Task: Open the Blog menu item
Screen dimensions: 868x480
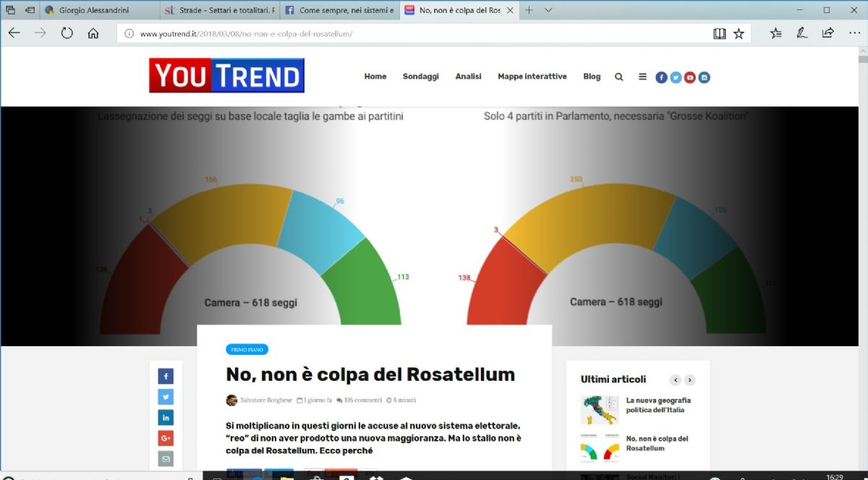Action: (x=592, y=77)
